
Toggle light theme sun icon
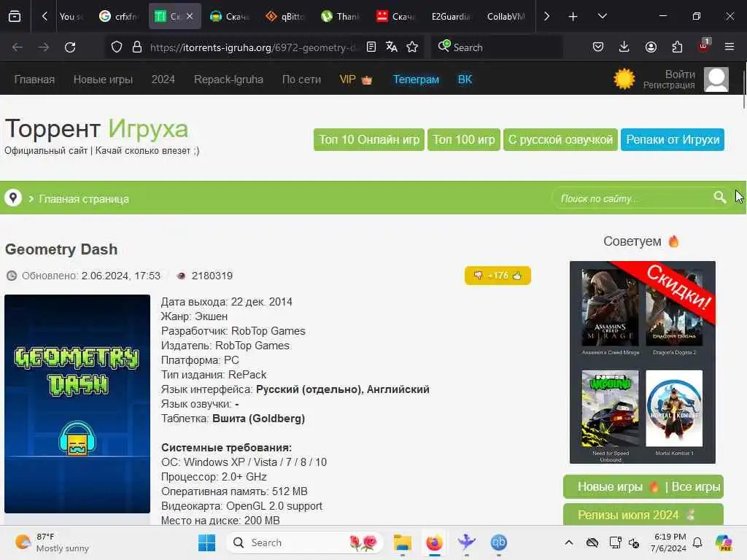coord(624,79)
